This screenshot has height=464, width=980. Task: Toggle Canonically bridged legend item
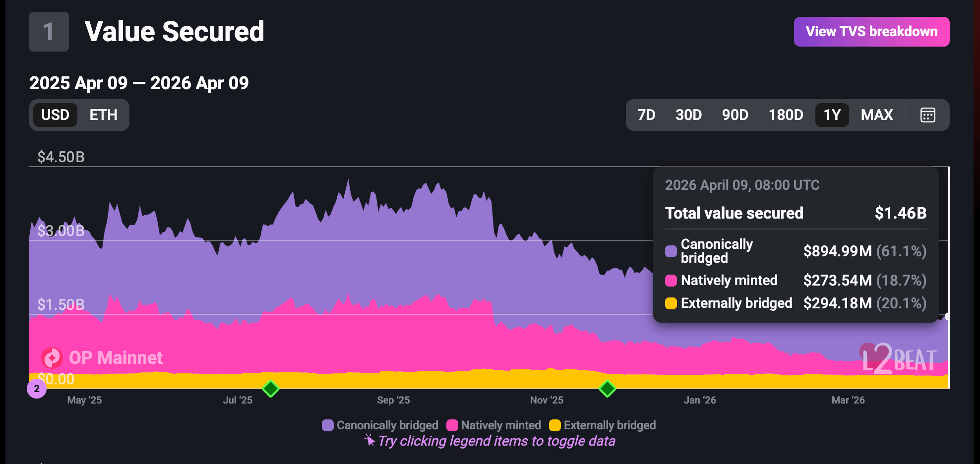pyautogui.click(x=380, y=425)
